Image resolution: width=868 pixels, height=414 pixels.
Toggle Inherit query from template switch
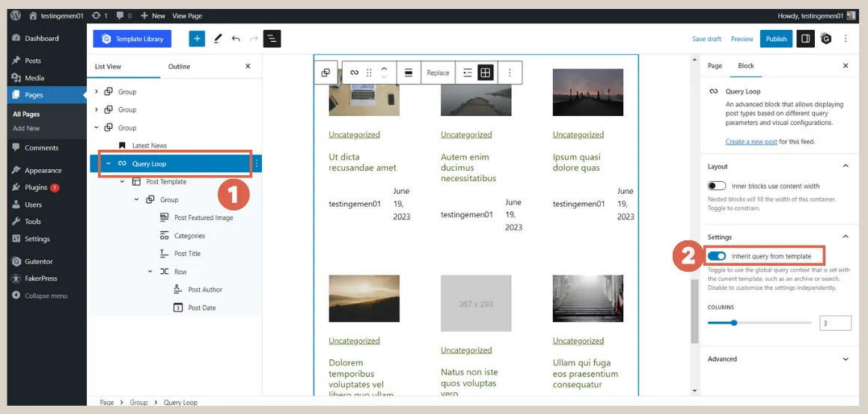point(717,256)
